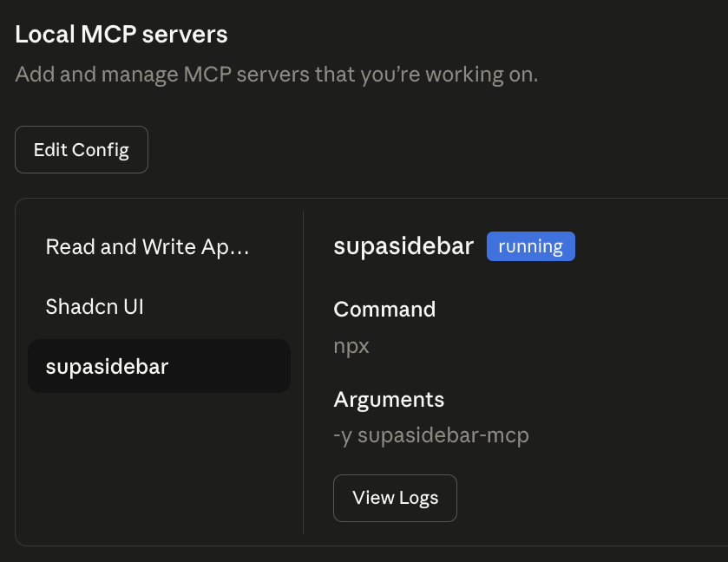Click blank area right of the running badge

point(651,246)
